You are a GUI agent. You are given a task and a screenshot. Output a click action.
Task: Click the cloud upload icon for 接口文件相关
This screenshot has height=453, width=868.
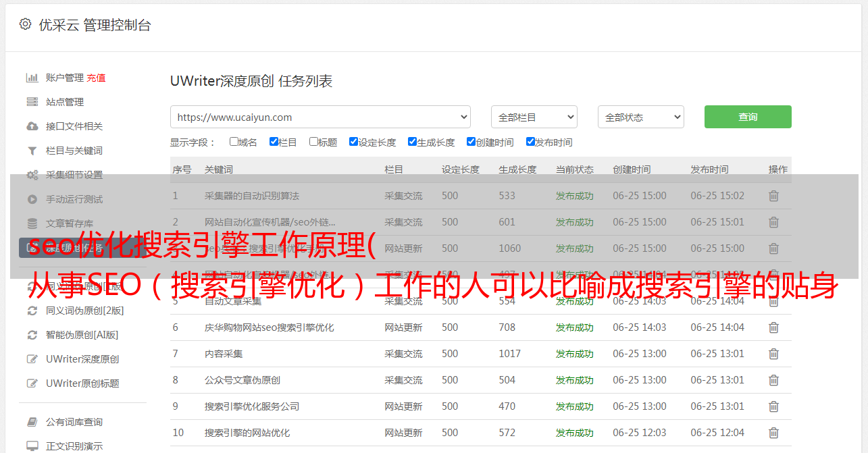[32, 126]
